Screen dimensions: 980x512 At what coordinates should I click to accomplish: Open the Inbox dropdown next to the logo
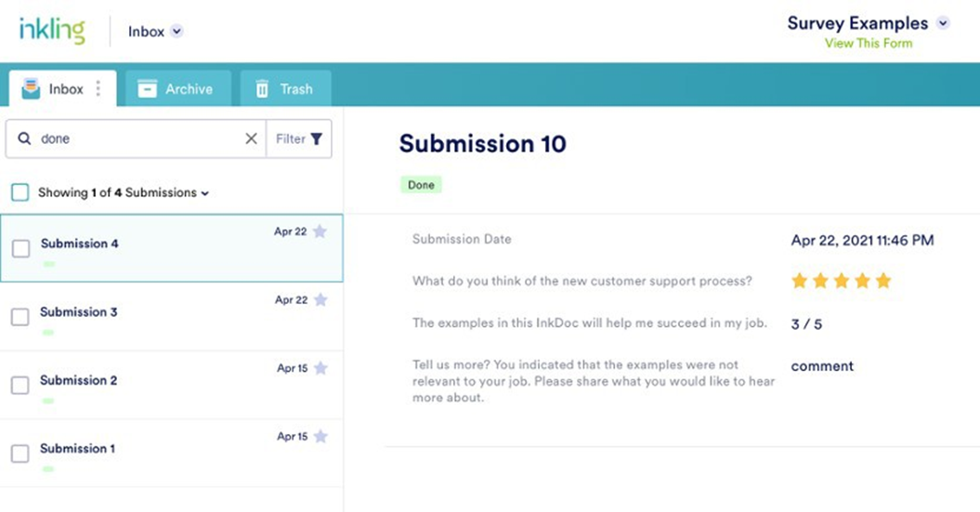[x=176, y=32]
